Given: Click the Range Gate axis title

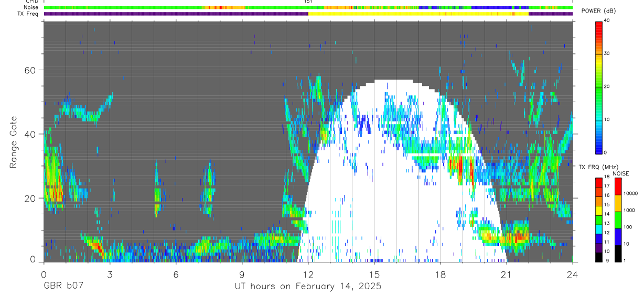Looking at the screenshot, I should 14,141.
